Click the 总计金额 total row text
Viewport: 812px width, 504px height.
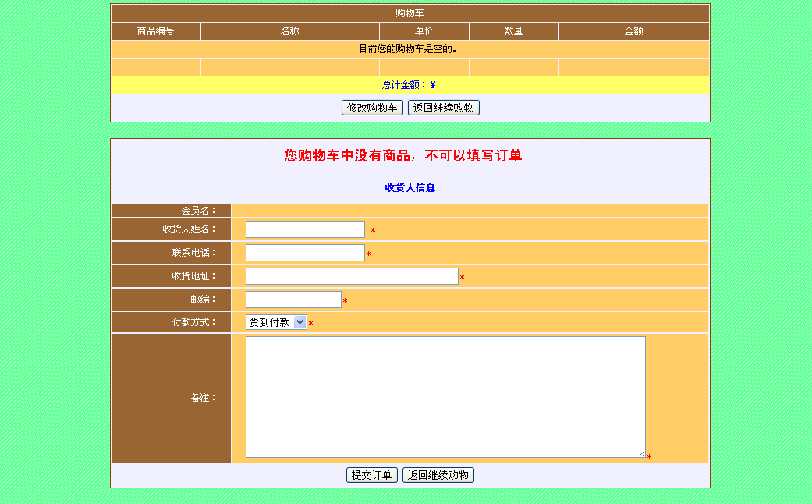(409, 85)
